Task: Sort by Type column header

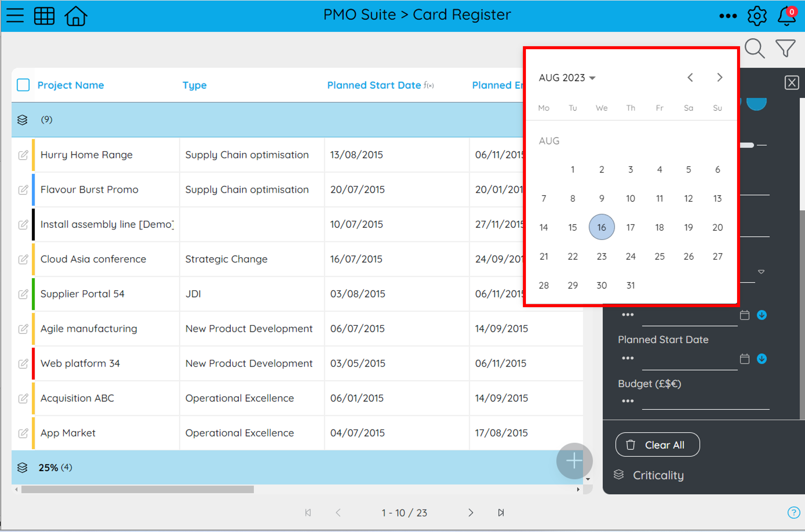Action: pos(194,85)
